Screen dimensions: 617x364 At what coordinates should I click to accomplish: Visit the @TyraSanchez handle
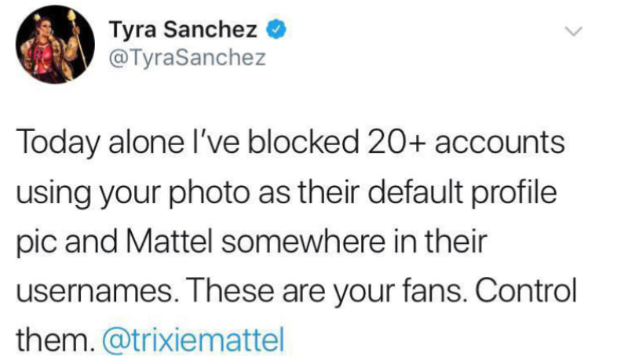point(188,57)
